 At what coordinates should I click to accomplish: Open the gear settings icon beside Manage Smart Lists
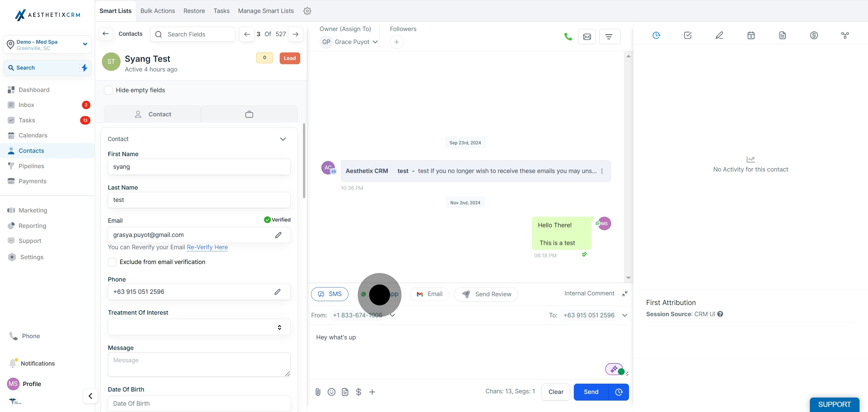click(307, 11)
